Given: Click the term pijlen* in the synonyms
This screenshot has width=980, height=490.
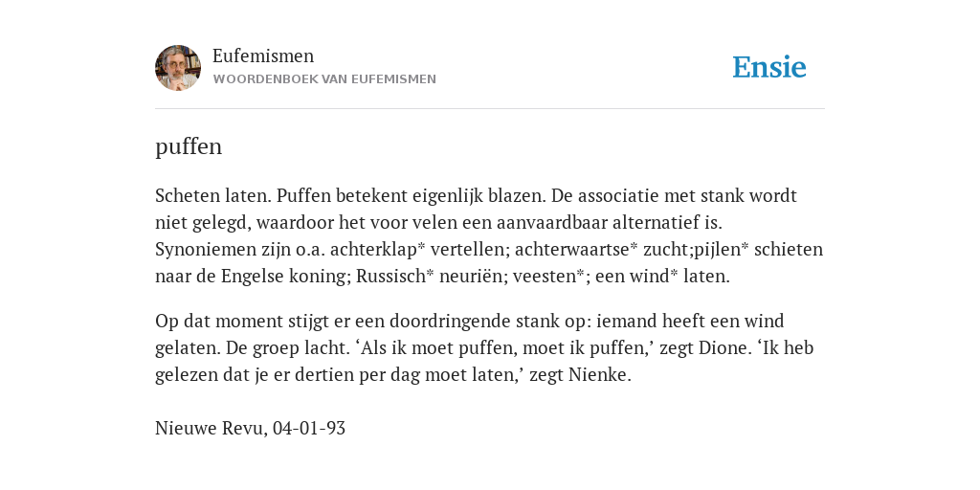Looking at the screenshot, I should click(719, 250).
